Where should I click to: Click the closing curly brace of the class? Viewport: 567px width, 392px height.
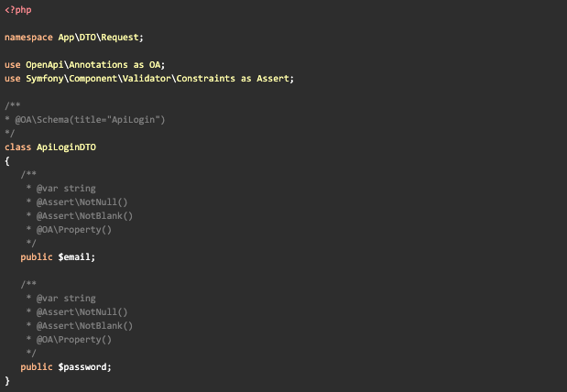tap(7, 381)
